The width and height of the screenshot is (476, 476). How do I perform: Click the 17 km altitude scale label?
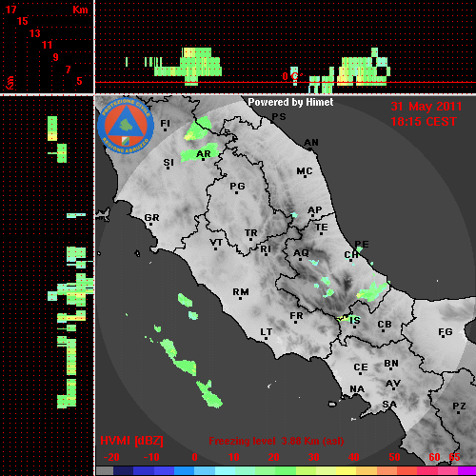coord(10,10)
